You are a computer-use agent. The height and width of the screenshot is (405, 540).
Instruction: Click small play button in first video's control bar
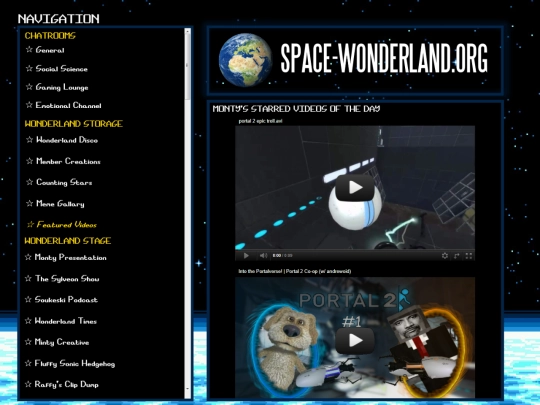(246, 256)
